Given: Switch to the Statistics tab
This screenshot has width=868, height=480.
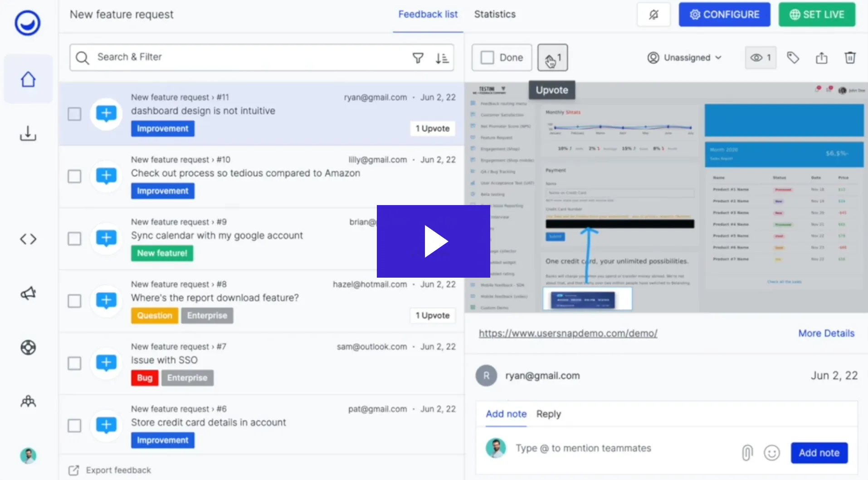Looking at the screenshot, I should 495,15.
